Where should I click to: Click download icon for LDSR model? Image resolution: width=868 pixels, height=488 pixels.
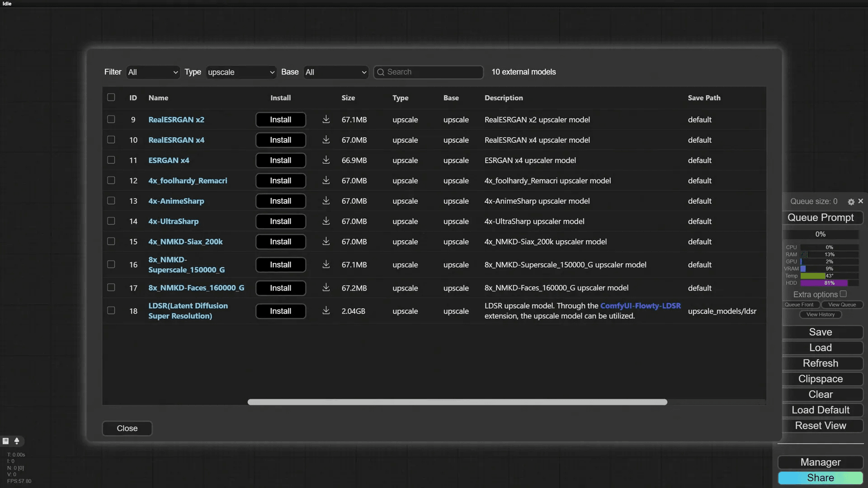pos(326,310)
